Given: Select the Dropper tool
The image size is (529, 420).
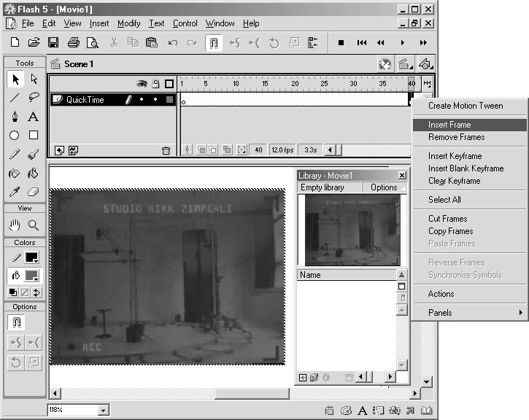Looking at the screenshot, I should point(15,192).
